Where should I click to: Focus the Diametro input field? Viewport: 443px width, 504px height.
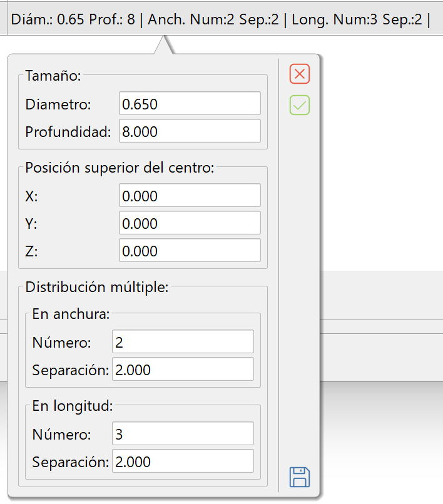[x=190, y=104]
